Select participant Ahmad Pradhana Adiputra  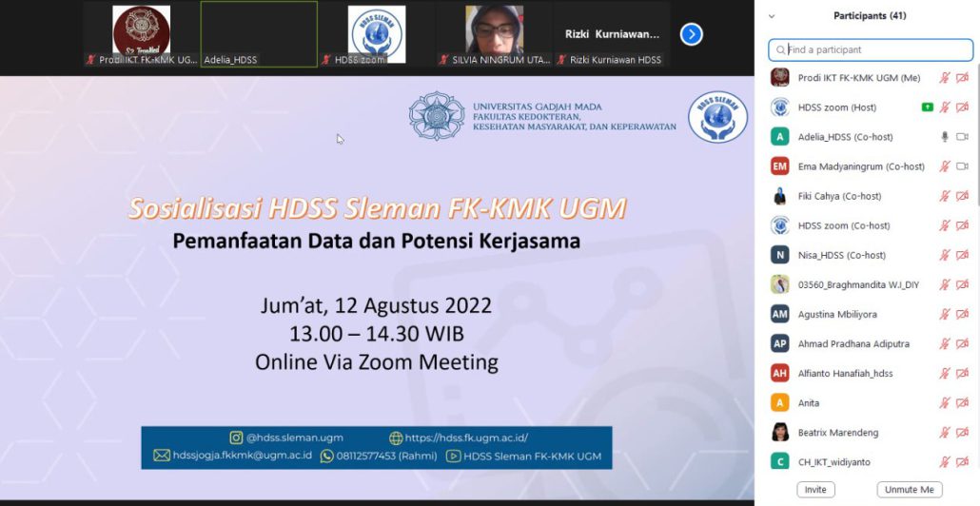pos(870,343)
